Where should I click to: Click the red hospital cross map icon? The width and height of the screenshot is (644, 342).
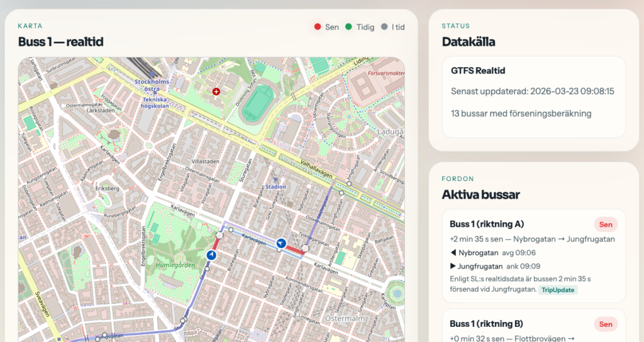tap(216, 92)
